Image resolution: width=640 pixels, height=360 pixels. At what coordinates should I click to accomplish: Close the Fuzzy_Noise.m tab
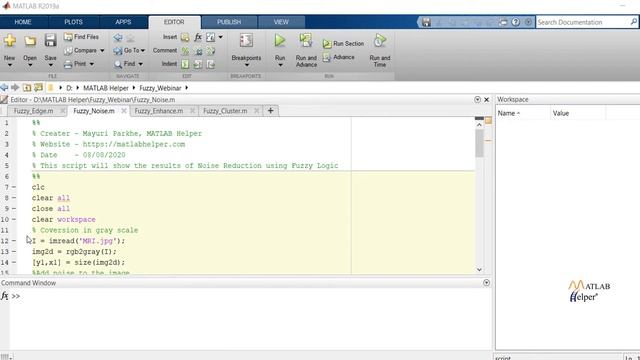(123, 111)
